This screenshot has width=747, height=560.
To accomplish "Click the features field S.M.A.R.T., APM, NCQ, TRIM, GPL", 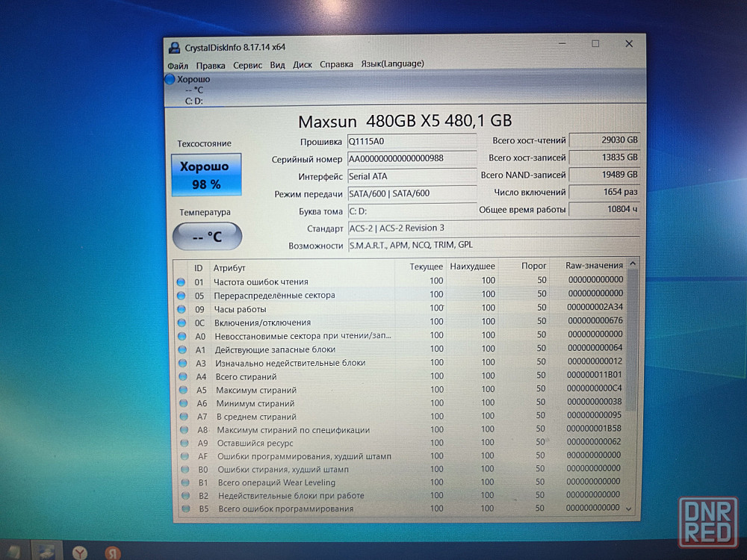I will pyautogui.click(x=494, y=245).
